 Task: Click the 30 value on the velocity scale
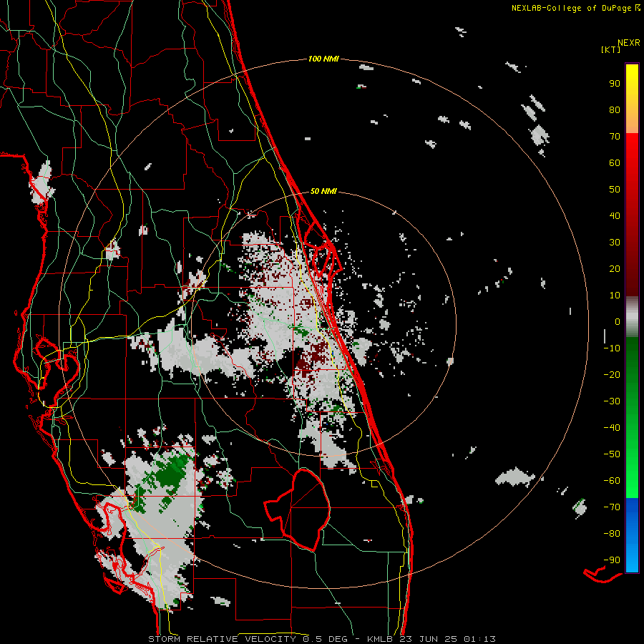pos(615,243)
